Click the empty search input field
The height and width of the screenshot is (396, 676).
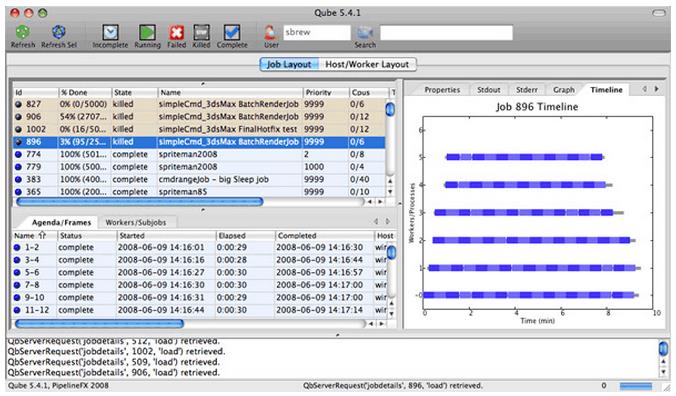pos(446,32)
